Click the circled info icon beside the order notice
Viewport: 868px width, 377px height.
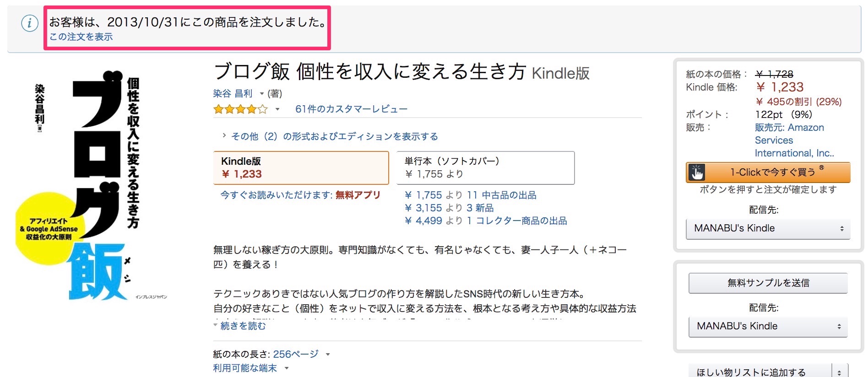29,24
